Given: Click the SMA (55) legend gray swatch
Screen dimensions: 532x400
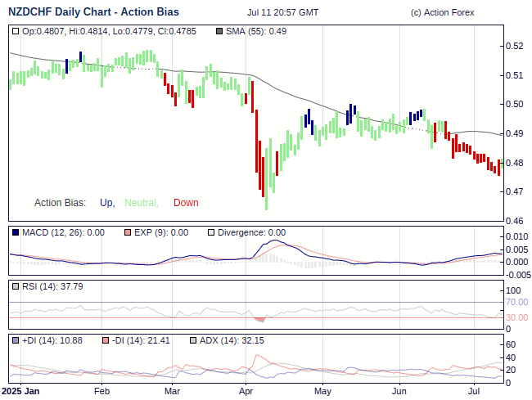Looking at the screenshot, I should coord(219,31).
